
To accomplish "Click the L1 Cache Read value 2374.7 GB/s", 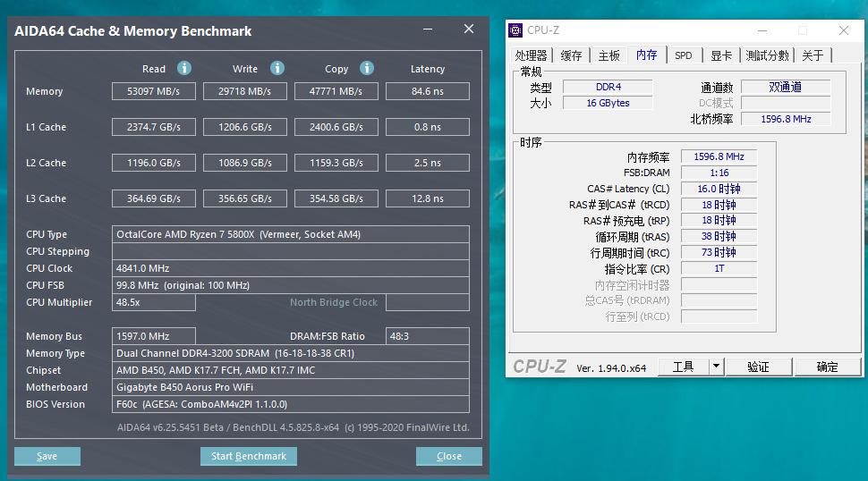I will (154, 127).
